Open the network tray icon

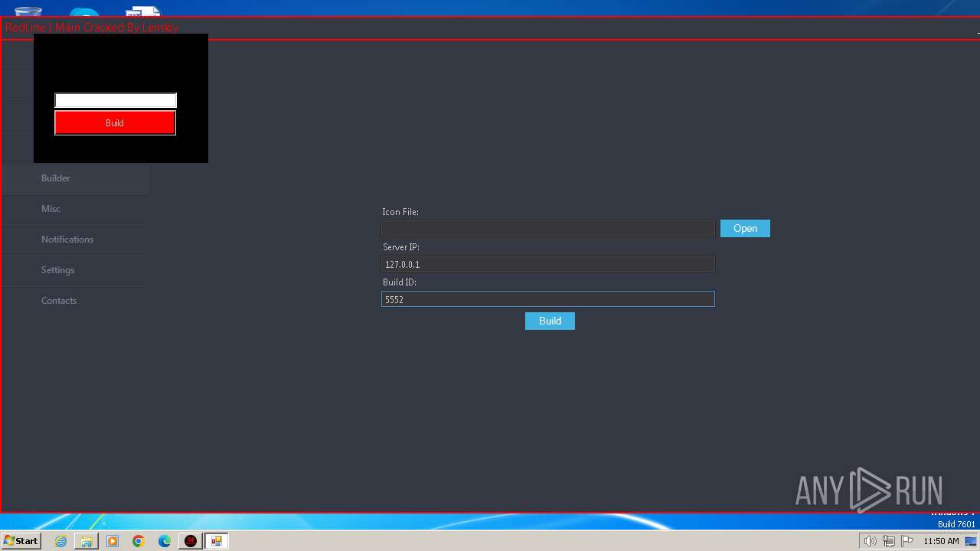888,541
